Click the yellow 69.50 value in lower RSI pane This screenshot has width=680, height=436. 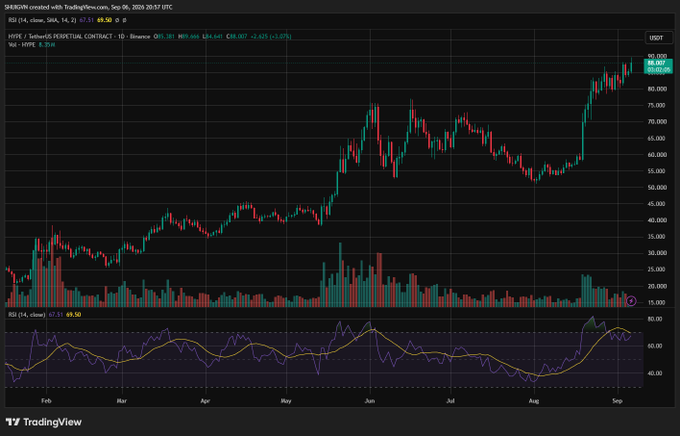coord(74,315)
